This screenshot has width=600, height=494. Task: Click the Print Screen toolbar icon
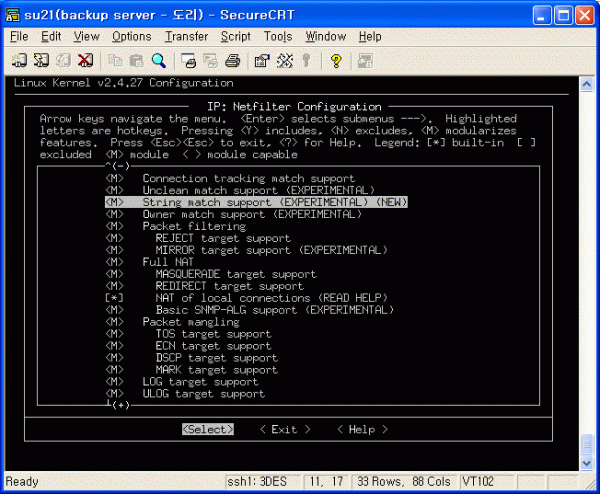[188, 60]
